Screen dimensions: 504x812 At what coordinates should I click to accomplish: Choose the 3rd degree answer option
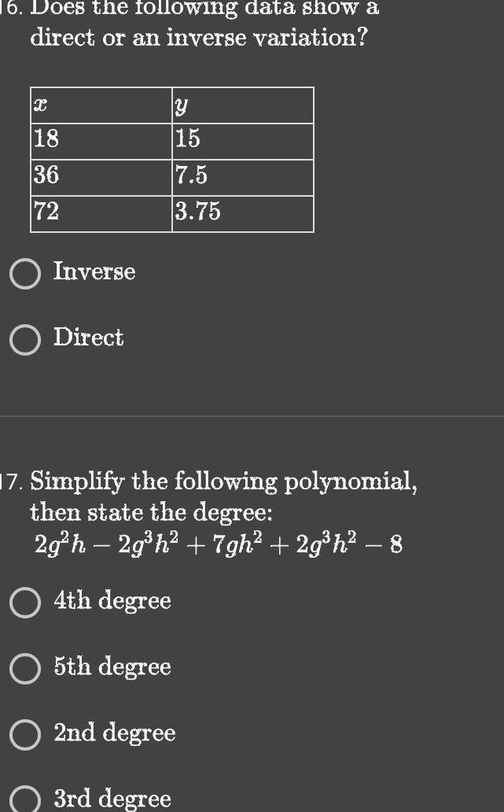coord(26,799)
